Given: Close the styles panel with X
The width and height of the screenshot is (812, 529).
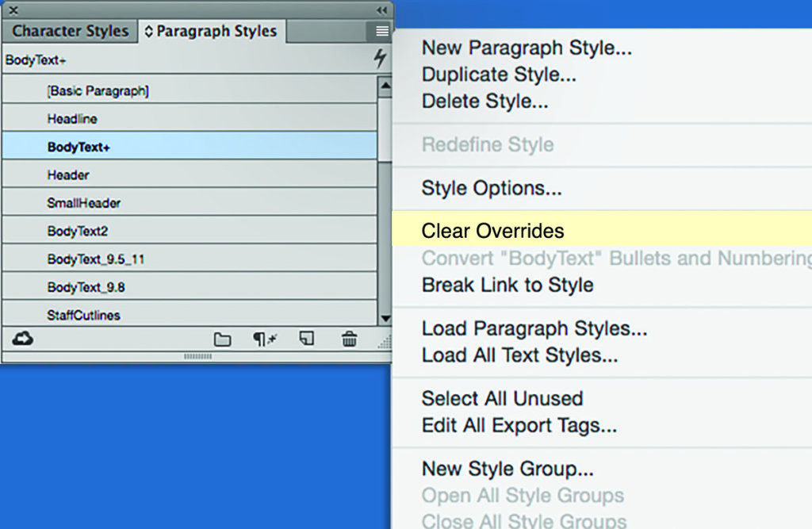Looking at the screenshot, I should pos(13,10).
